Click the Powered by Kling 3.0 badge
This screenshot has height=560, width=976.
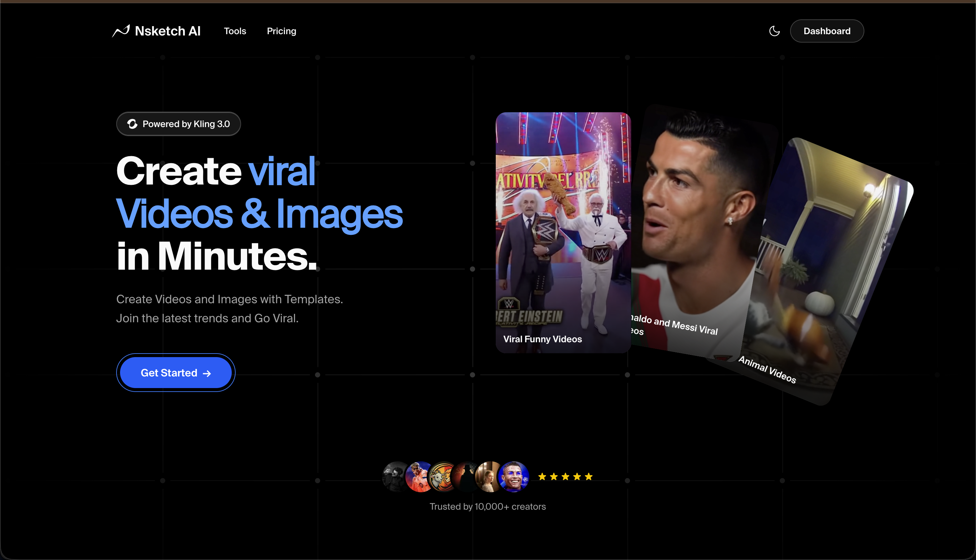point(178,124)
